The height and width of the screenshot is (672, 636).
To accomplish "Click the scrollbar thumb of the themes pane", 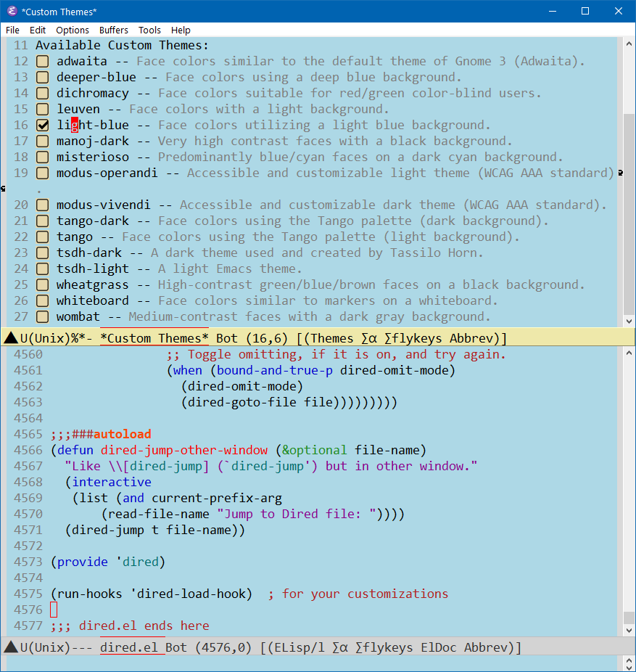I will coord(629,214).
